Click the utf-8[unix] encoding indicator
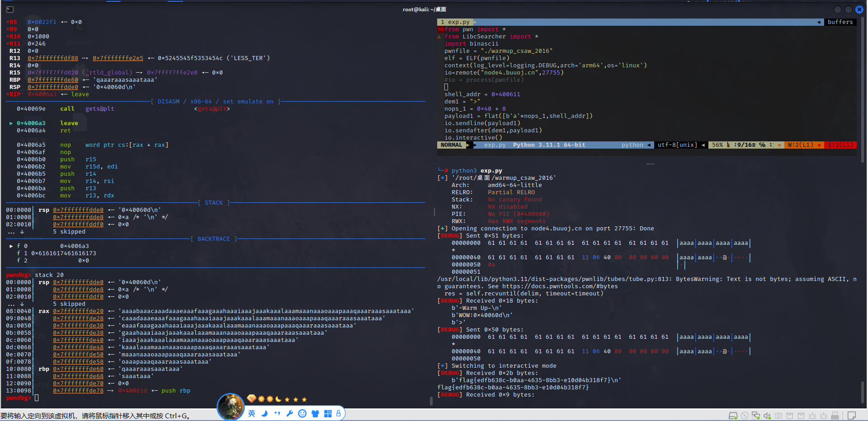868x421 pixels. [x=677, y=145]
